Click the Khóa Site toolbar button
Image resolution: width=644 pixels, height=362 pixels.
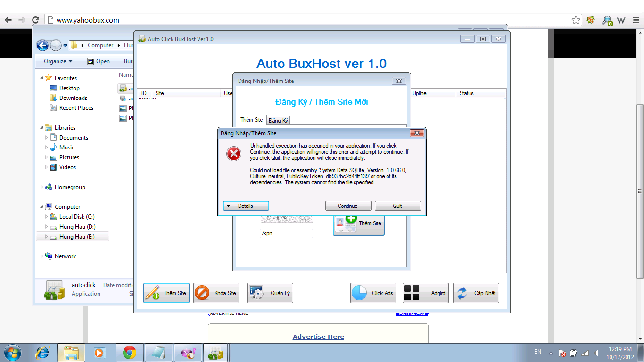(x=216, y=293)
